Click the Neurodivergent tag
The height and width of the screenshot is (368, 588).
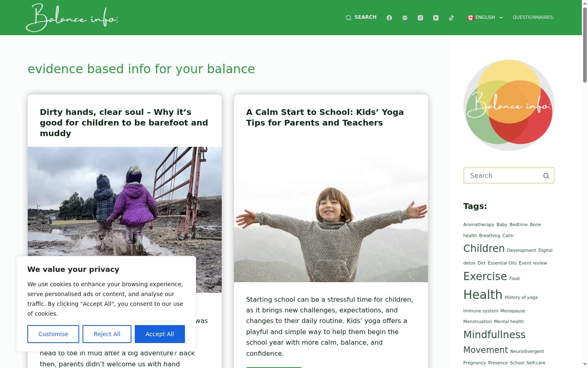[x=527, y=351]
